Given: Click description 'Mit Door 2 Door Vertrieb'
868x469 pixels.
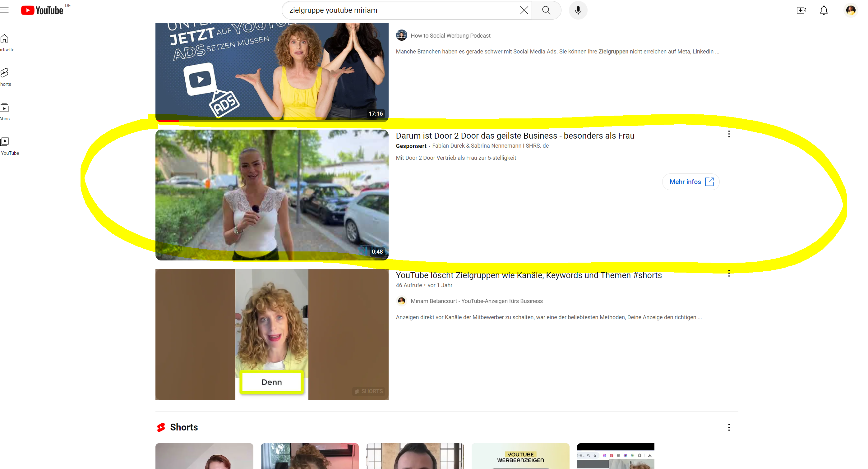Looking at the screenshot, I should pos(455,158).
